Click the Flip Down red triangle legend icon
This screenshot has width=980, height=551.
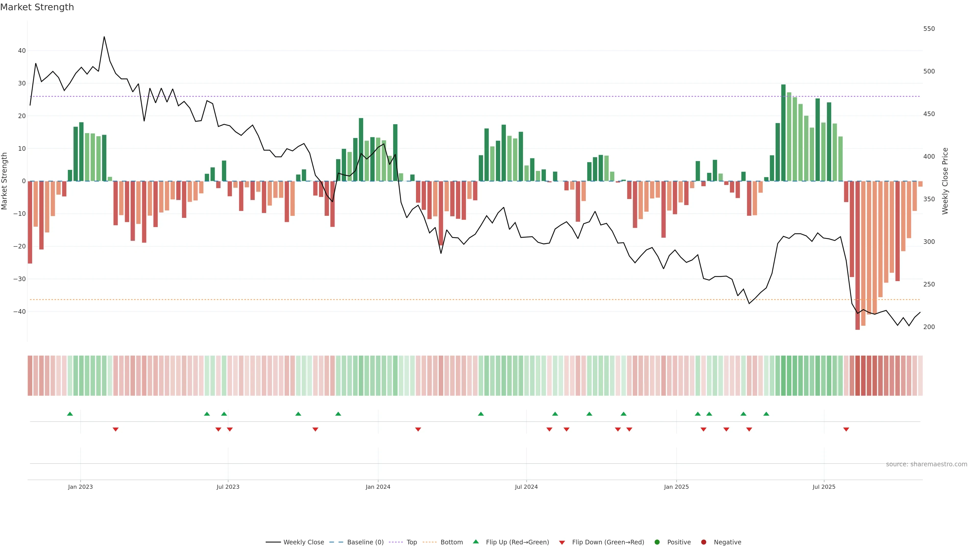point(562,542)
